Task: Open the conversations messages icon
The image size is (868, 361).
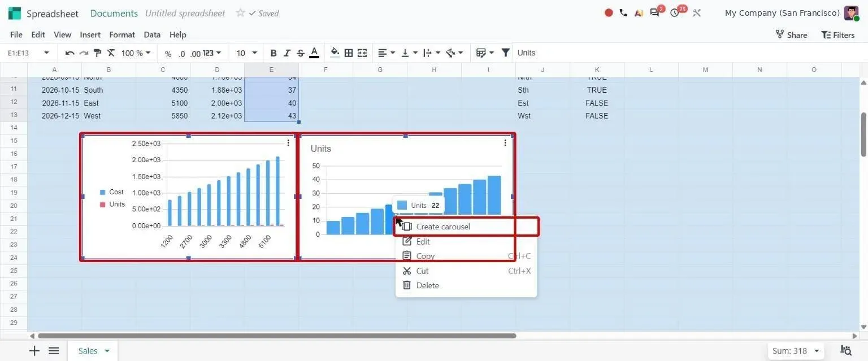Action: (656, 12)
